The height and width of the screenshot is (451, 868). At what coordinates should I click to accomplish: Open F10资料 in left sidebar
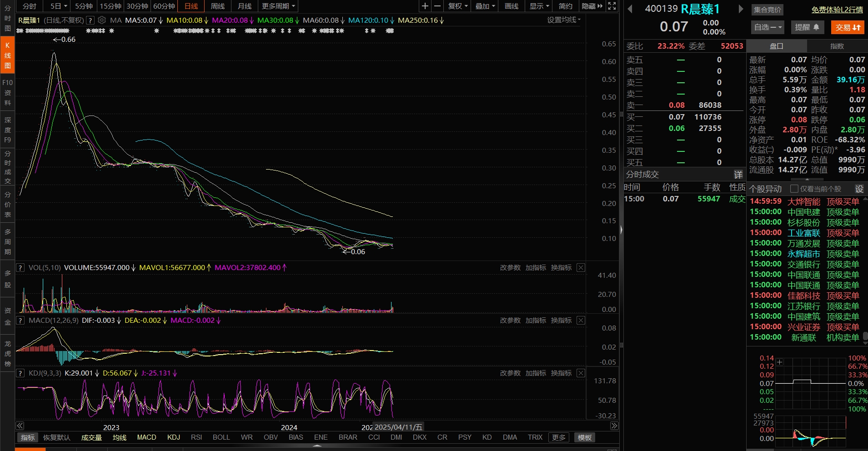7,93
